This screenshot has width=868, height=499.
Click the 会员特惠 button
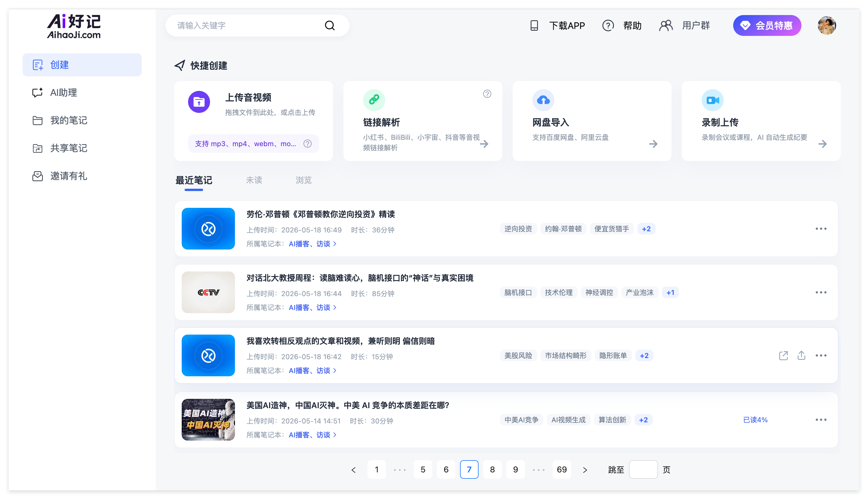767,25
